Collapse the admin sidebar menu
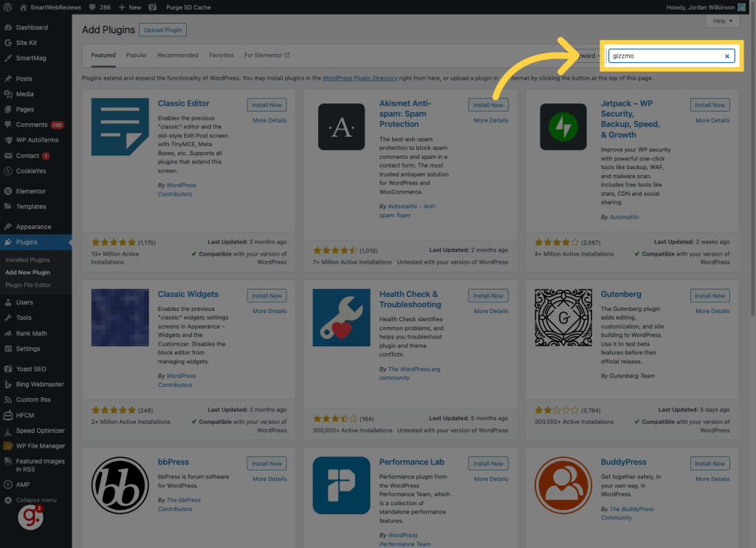The height and width of the screenshot is (548, 756). 35,500
